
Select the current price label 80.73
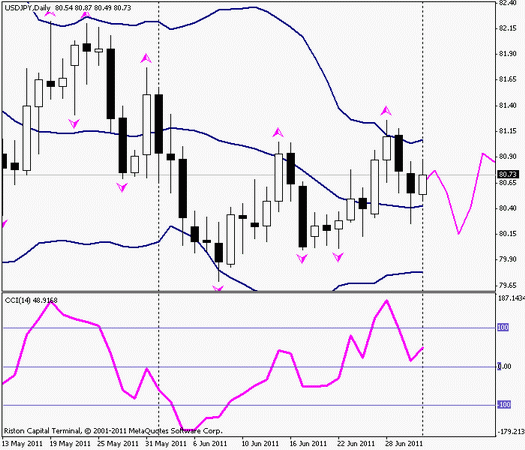508,174
